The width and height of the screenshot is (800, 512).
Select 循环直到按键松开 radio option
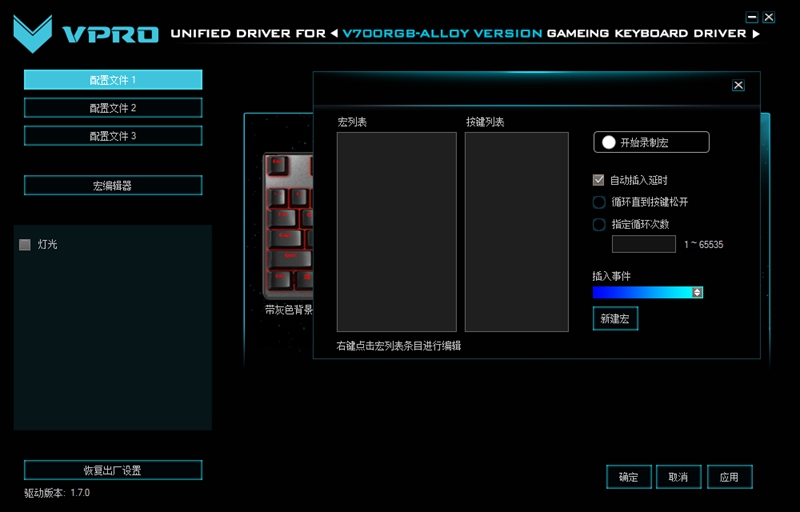pos(599,202)
